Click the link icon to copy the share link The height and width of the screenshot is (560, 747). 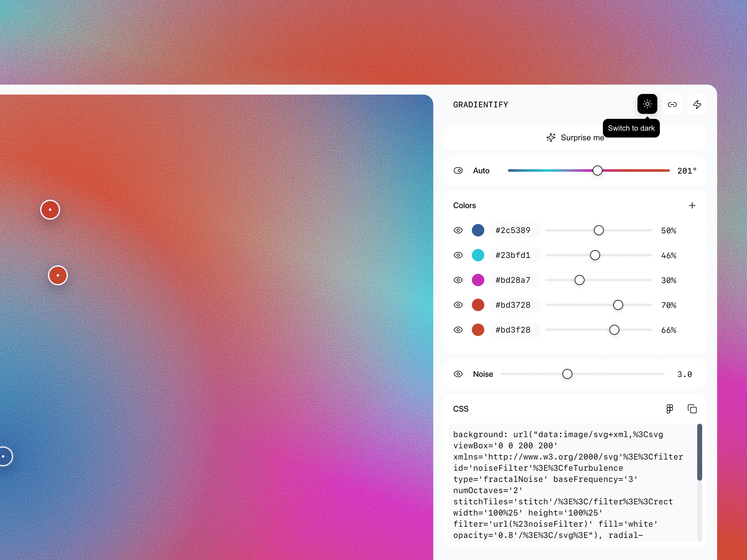point(672,104)
